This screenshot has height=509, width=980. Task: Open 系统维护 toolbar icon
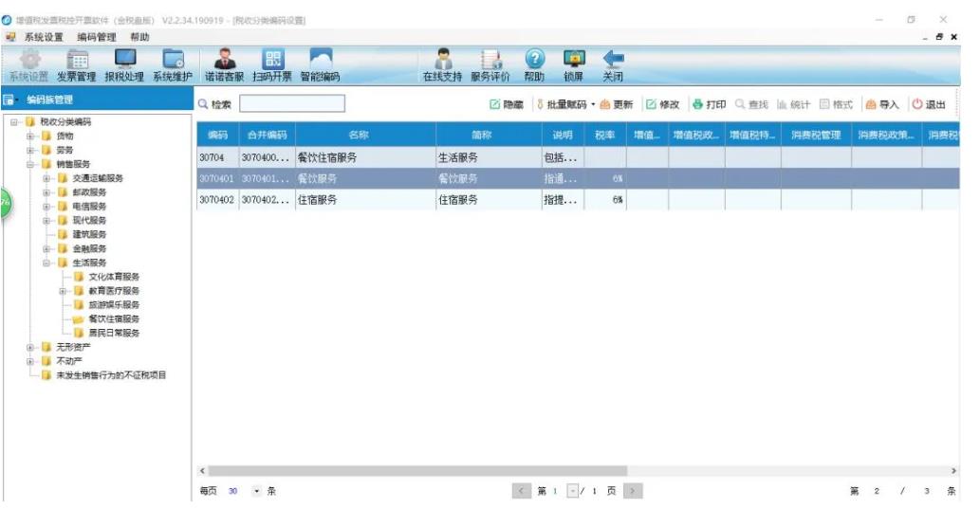[173, 66]
